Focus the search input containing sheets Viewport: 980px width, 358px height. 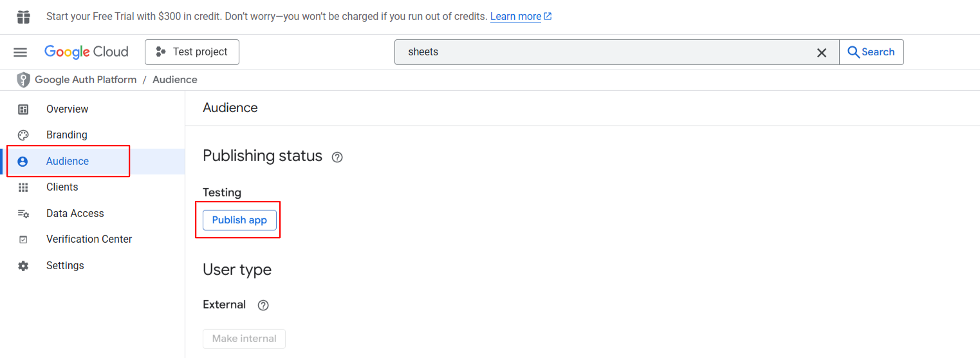[605, 52]
